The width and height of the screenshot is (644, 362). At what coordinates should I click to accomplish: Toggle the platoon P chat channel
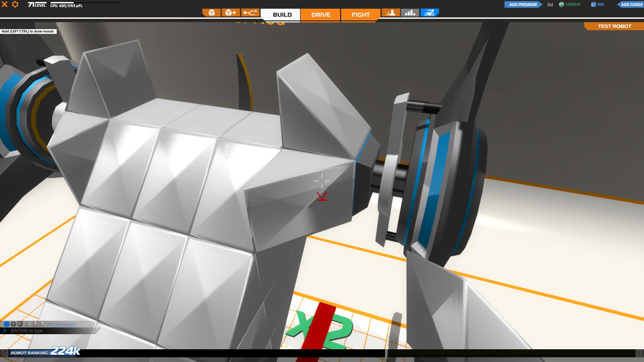pyautogui.click(x=20, y=324)
